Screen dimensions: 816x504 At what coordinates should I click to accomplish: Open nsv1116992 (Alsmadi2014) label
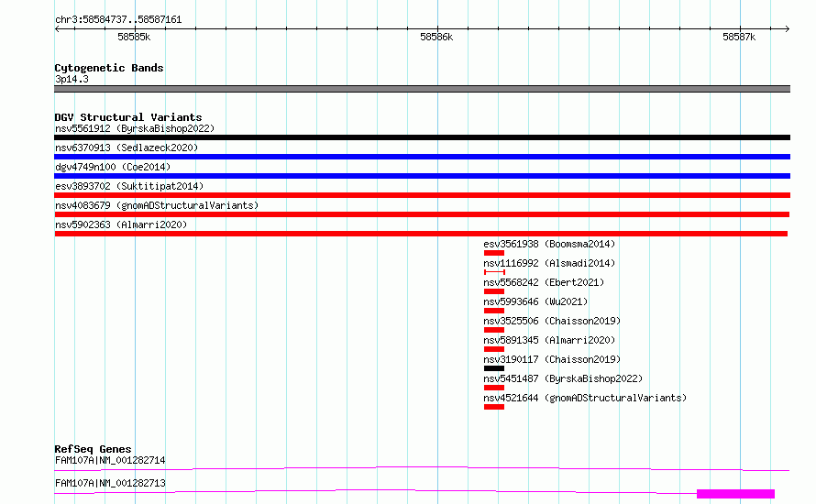click(x=549, y=263)
